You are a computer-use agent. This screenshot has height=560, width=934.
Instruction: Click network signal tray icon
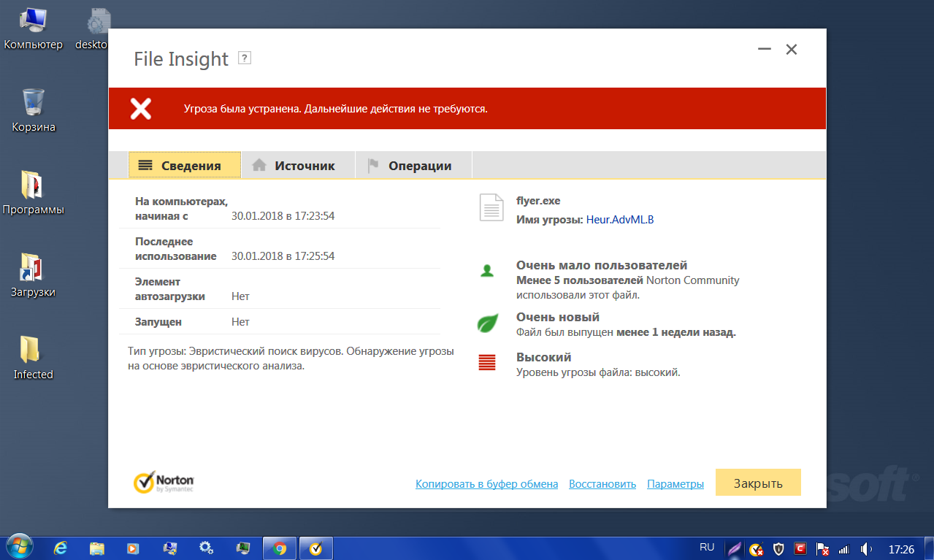[843, 548]
